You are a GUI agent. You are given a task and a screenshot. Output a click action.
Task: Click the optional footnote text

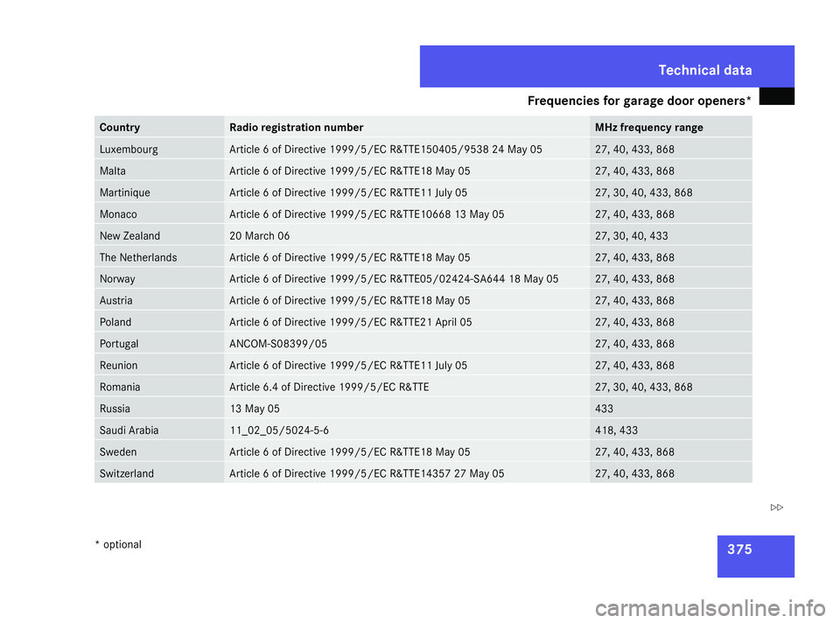[x=118, y=544]
